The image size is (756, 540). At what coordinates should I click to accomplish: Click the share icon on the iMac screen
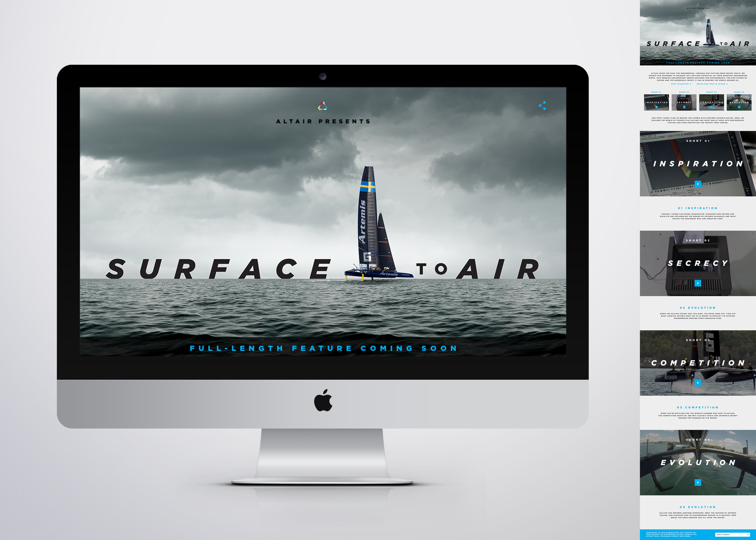point(542,106)
